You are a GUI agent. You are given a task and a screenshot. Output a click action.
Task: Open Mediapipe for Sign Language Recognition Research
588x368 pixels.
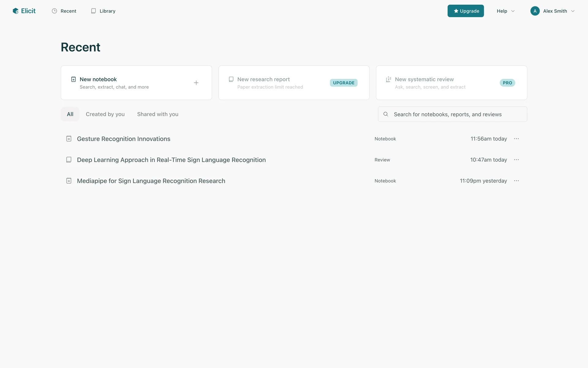pos(151,181)
